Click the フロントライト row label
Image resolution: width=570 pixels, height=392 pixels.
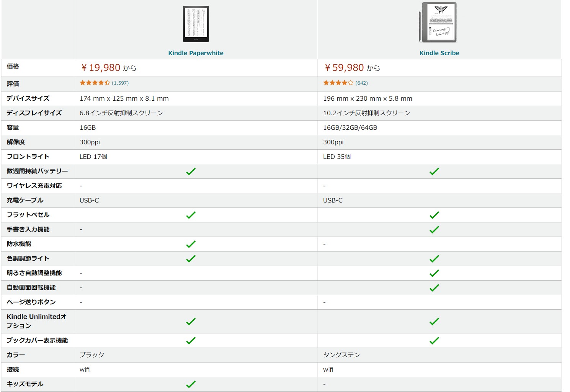[28, 157]
